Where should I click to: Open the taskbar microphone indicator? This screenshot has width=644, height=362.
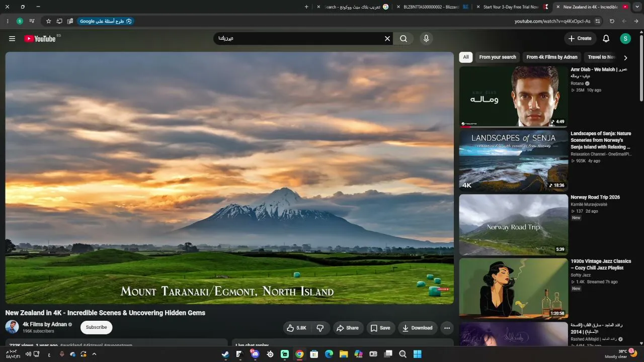coord(62,354)
